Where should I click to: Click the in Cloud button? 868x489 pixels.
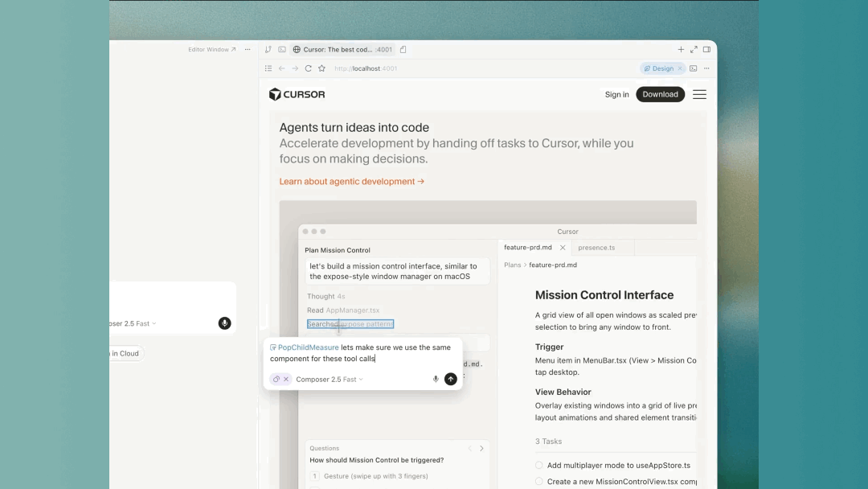127,353
